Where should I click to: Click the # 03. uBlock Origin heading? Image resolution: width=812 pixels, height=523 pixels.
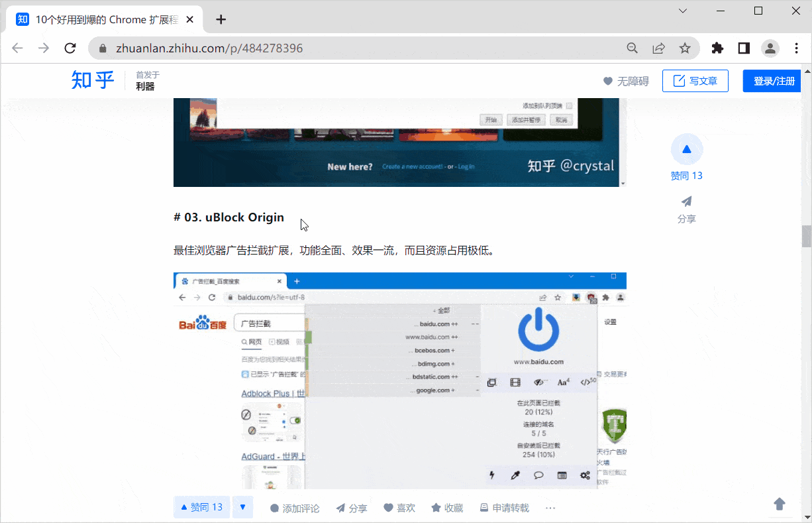click(x=228, y=217)
